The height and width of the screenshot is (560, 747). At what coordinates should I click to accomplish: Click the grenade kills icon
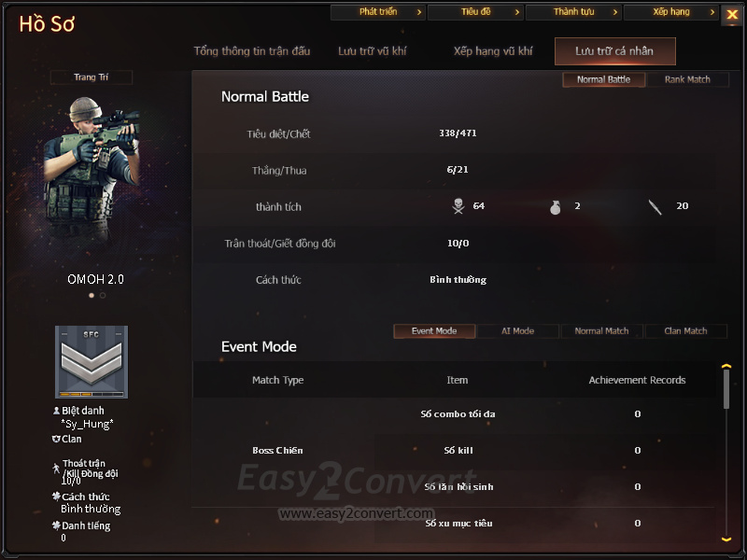pos(555,207)
